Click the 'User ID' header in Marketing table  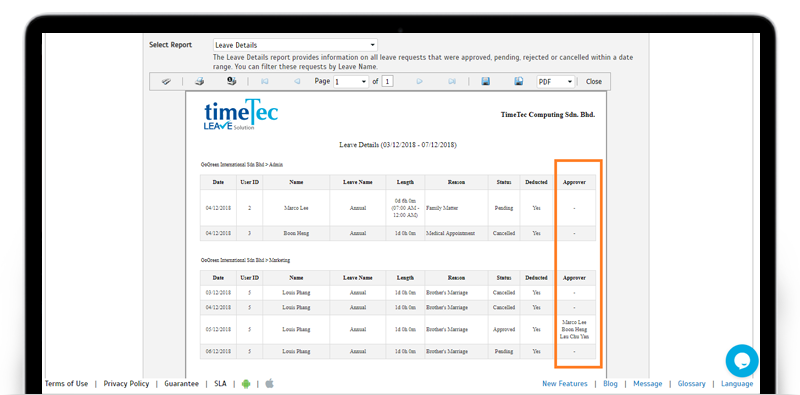point(249,278)
